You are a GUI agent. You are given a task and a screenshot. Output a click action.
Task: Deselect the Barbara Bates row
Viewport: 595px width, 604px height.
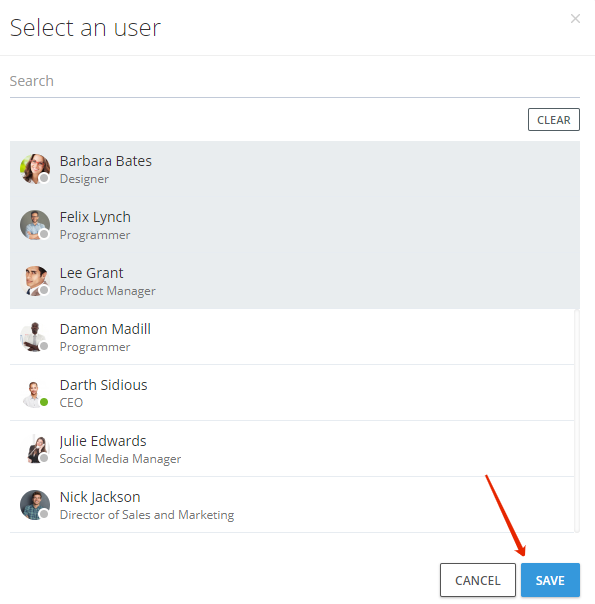point(295,169)
